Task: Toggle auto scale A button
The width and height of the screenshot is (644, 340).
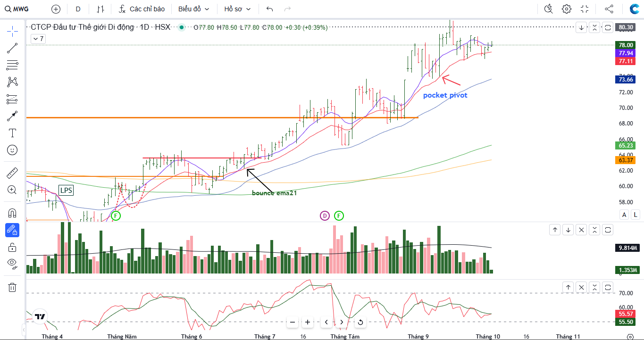Action: coord(624,215)
